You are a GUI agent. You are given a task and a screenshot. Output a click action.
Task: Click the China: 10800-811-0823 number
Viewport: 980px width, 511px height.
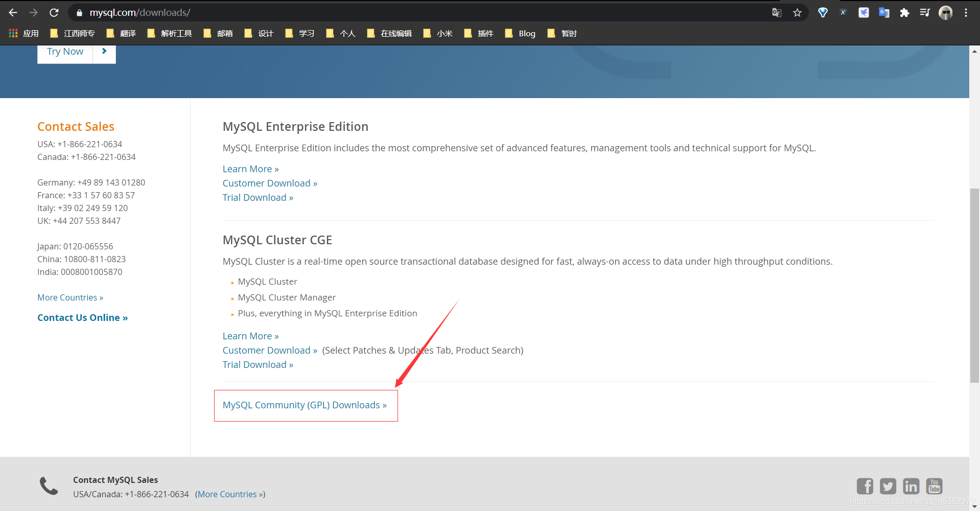point(81,260)
